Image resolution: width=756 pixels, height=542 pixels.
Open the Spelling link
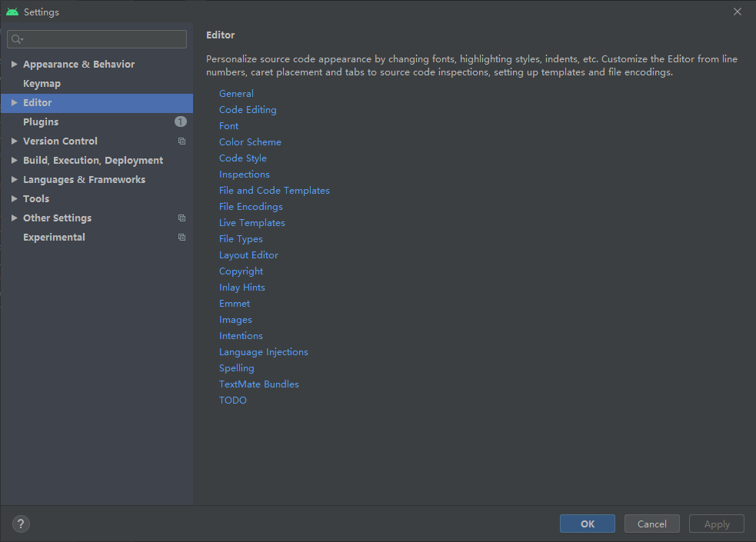pyautogui.click(x=237, y=368)
